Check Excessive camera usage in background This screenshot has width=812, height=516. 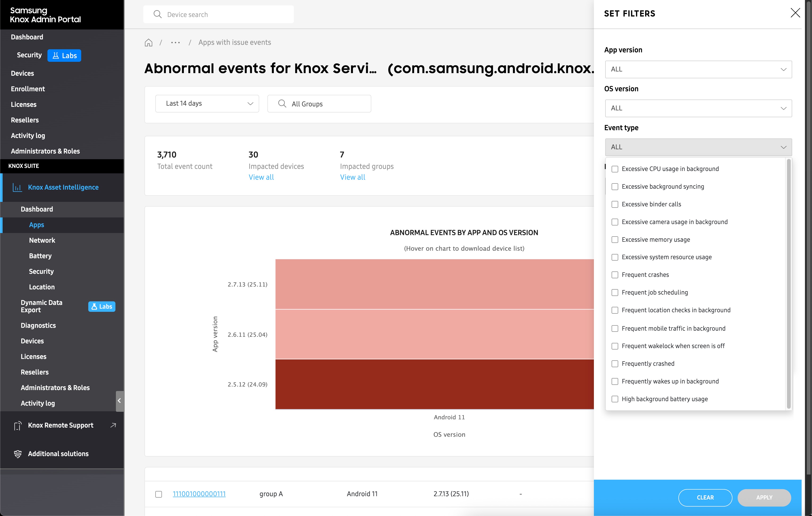[x=615, y=222]
